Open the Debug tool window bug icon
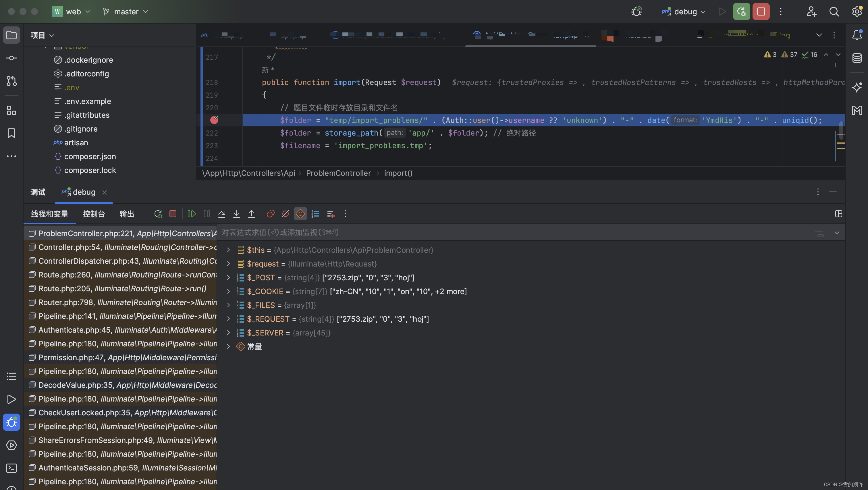 coord(11,422)
